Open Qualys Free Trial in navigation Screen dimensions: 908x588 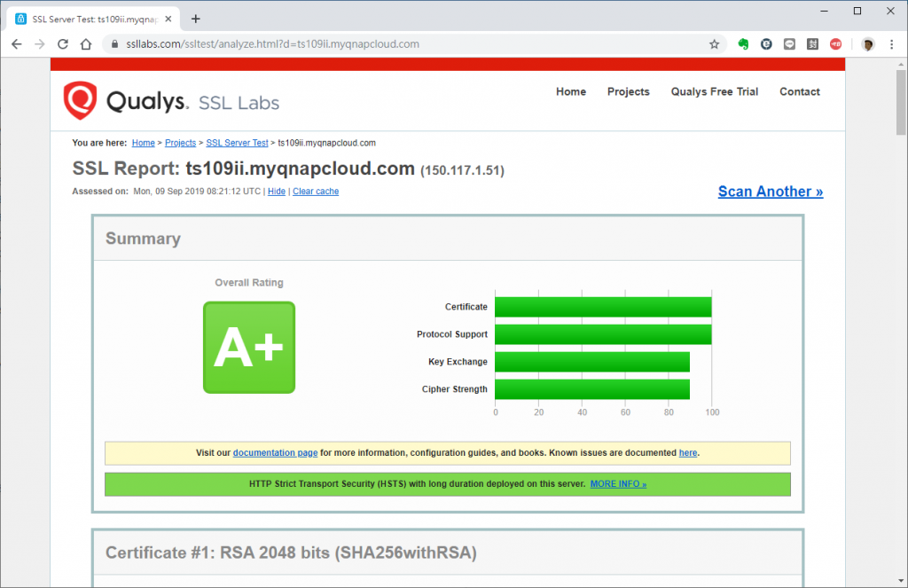714,91
